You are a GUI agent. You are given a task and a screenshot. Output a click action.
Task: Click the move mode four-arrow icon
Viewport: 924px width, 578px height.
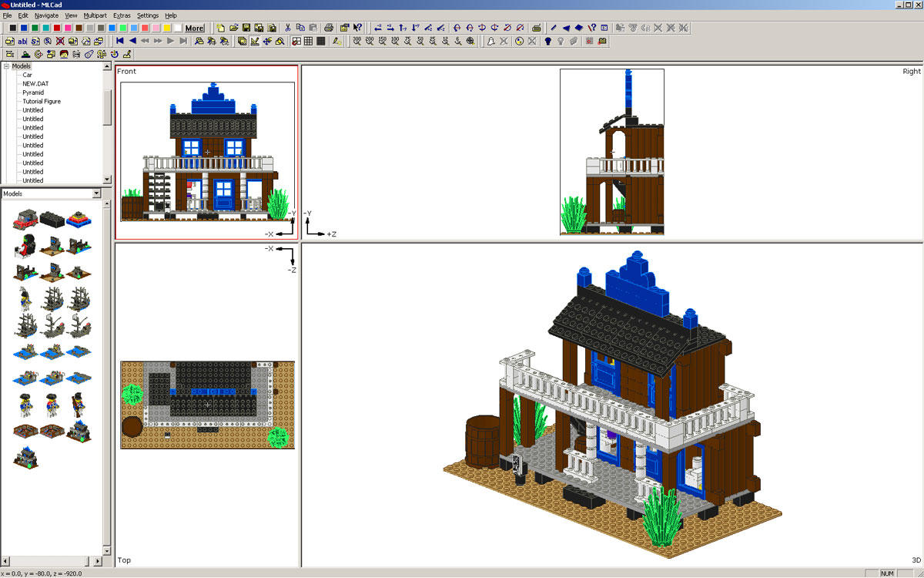point(266,40)
